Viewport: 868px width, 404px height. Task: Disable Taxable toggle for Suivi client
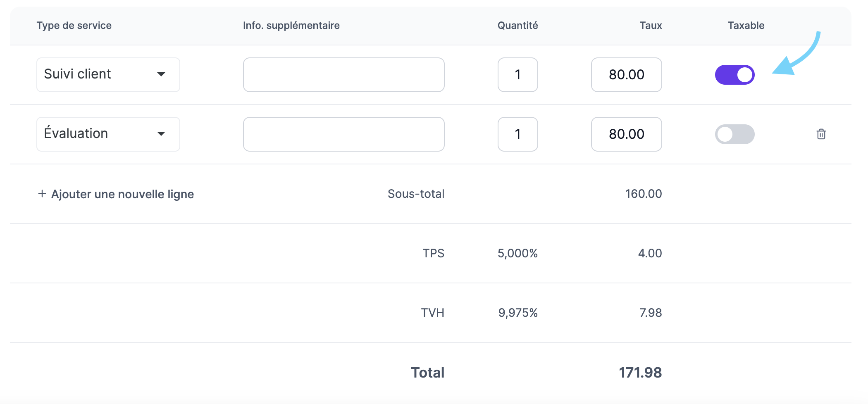pos(734,75)
